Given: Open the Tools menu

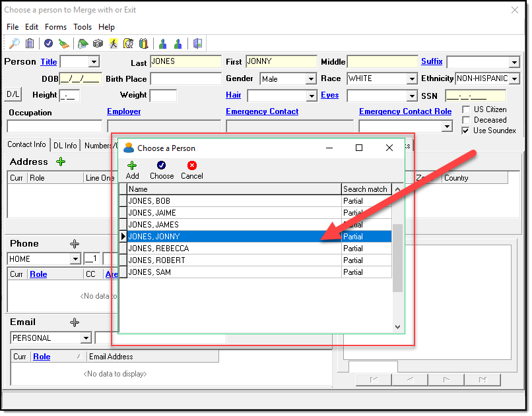Looking at the screenshot, I should (x=83, y=27).
